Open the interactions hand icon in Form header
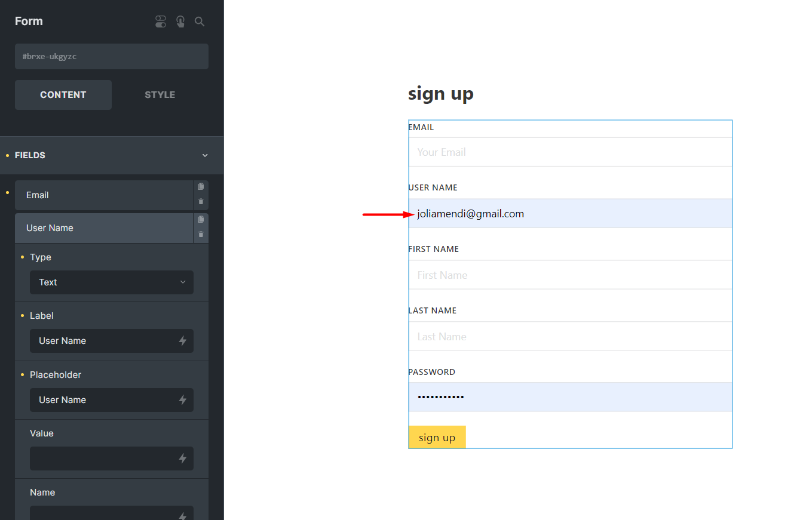The width and height of the screenshot is (812, 520). coord(180,21)
